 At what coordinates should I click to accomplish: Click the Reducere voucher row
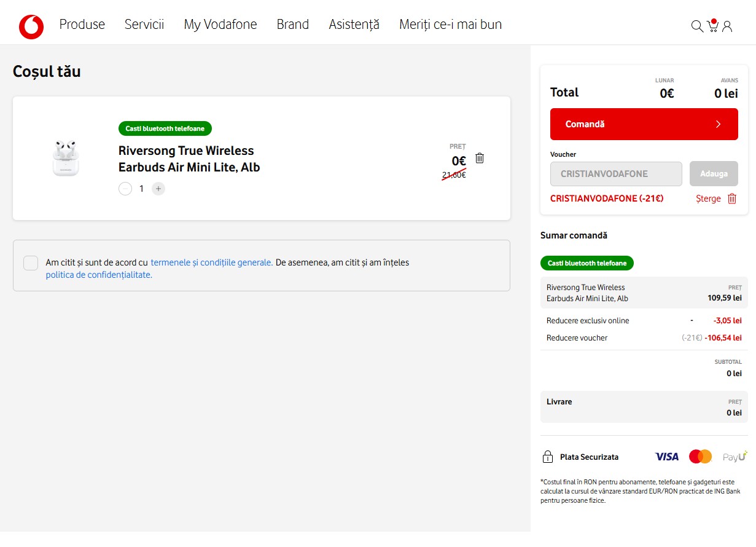(x=644, y=337)
